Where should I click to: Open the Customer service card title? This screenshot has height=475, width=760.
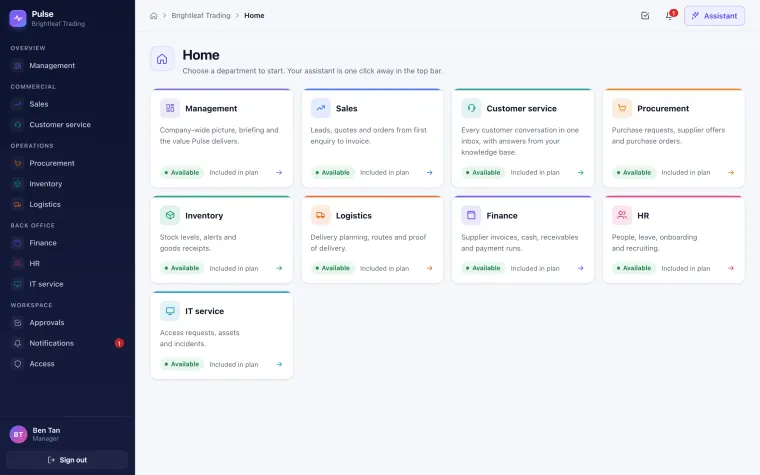(x=522, y=109)
